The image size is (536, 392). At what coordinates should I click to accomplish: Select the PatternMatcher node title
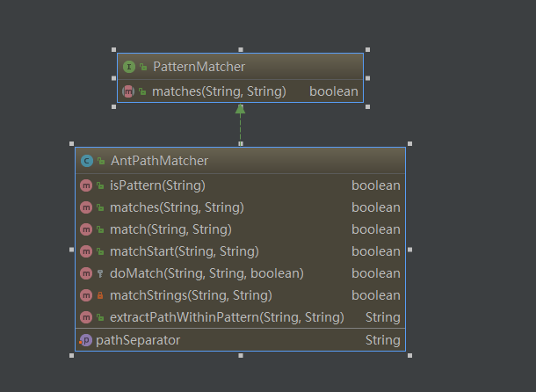point(199,67)
